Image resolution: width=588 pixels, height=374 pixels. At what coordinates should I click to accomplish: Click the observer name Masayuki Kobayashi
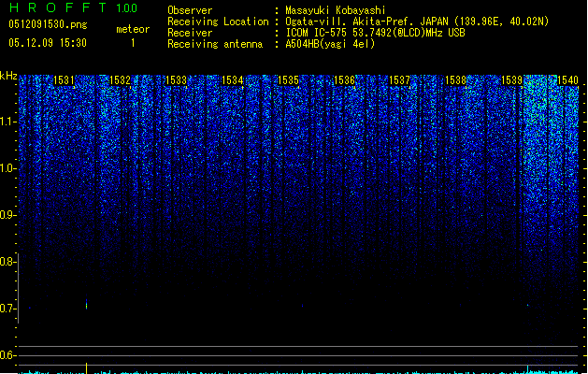(x=336, y=10)
